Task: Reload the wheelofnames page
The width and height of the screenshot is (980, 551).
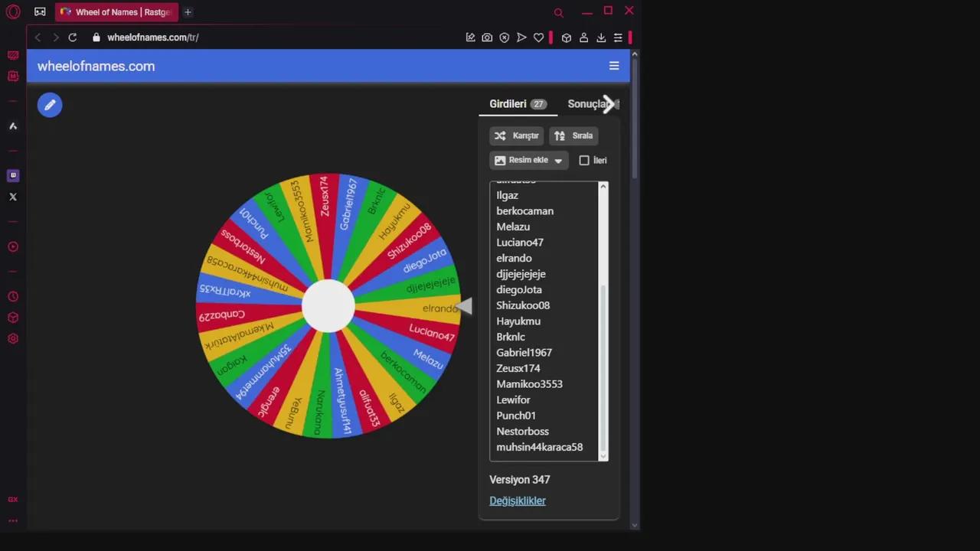Action: [73, 37]
